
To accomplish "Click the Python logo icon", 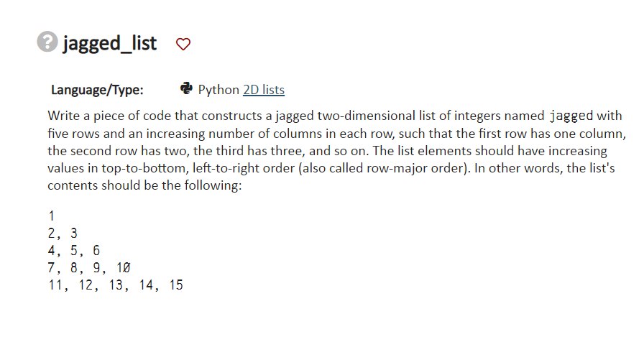I will pos(186,88).
